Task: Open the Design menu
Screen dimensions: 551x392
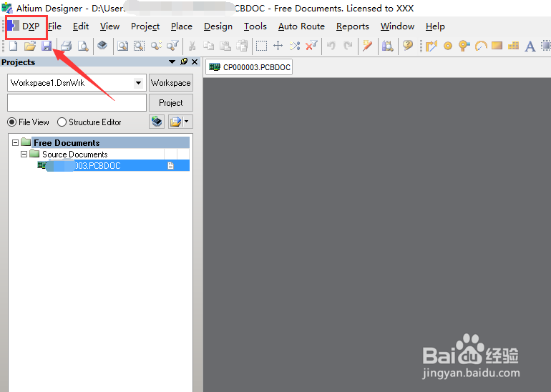Action: coord(218,26)
